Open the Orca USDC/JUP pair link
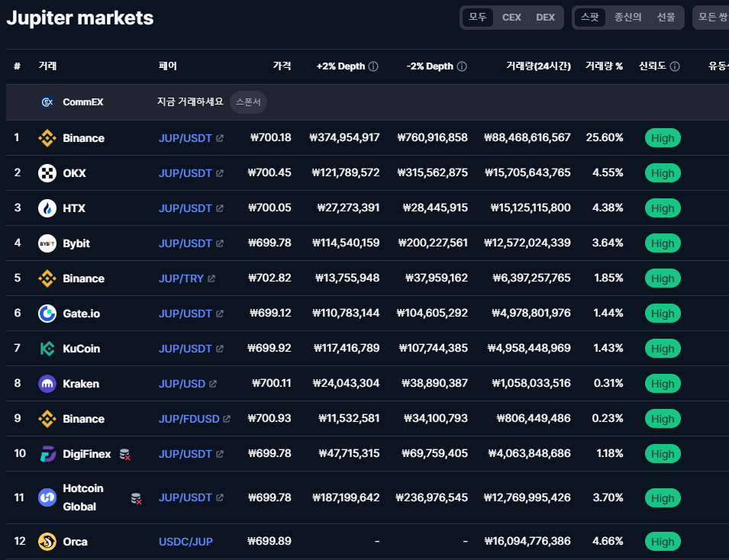 pos(185,542)
